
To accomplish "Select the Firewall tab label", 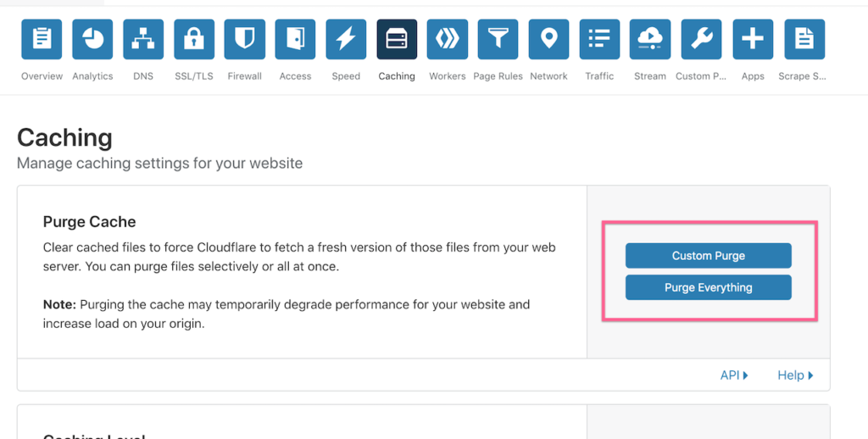I will click(x=245, y=76).
